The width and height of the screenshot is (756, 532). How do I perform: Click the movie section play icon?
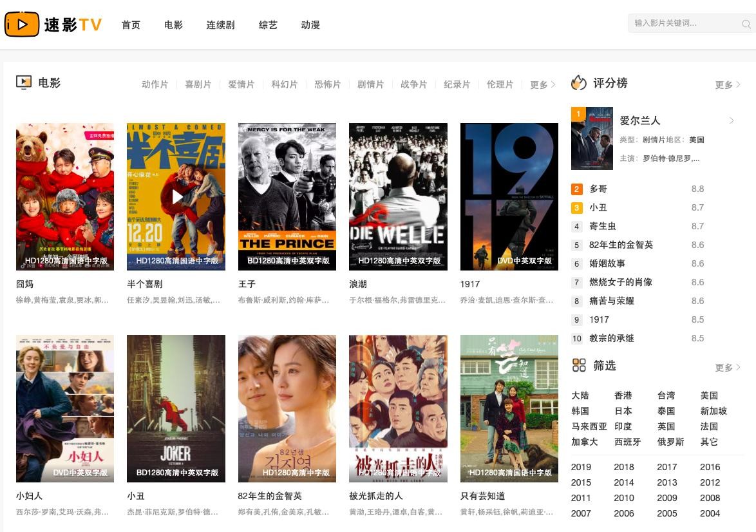point(24,82)
